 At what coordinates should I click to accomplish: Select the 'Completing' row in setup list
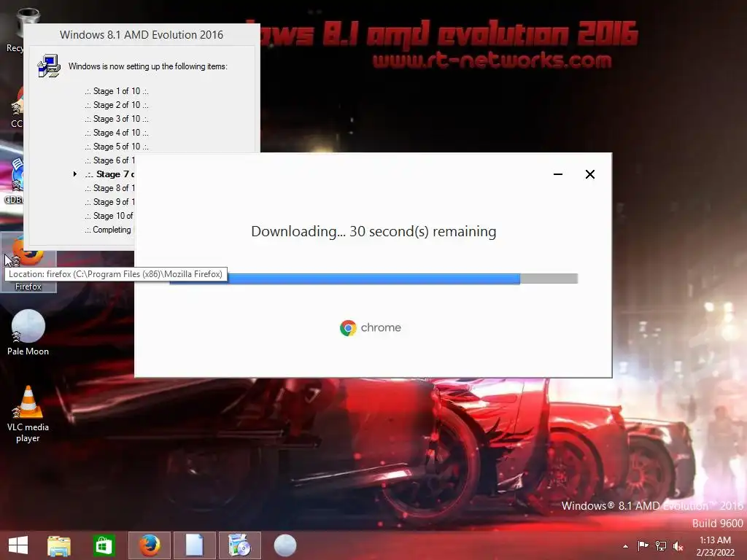click(108, 230)
